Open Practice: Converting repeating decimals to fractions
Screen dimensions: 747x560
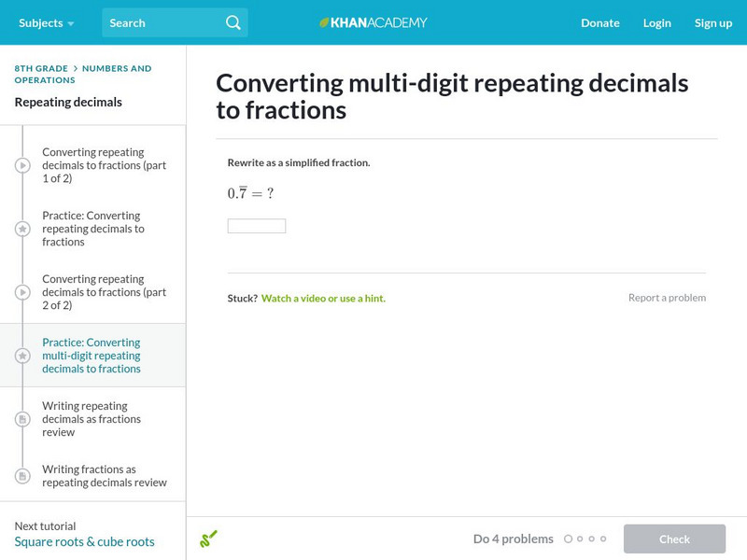coord(93,229)
